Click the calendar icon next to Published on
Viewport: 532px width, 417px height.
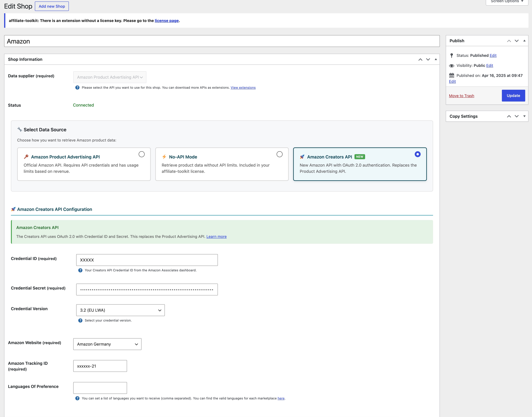[x=452, y=75]
